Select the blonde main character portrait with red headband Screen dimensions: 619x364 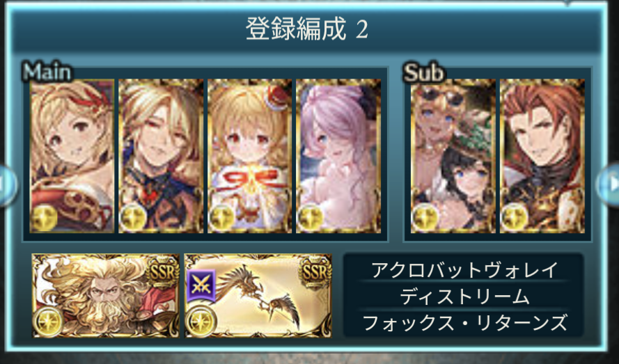click(72, 156)
